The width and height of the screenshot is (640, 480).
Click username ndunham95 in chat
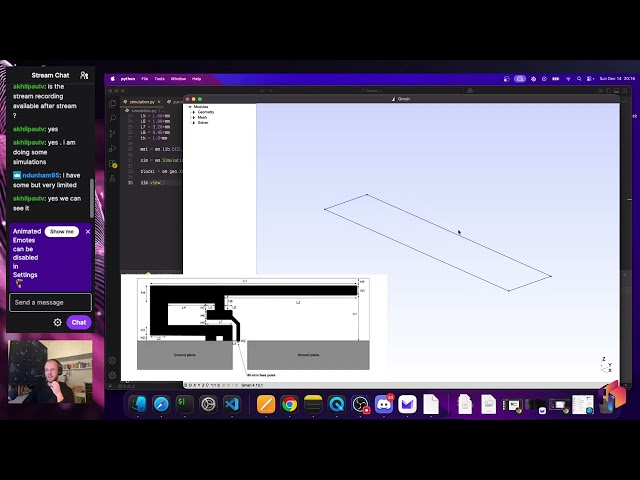point(41,175)
